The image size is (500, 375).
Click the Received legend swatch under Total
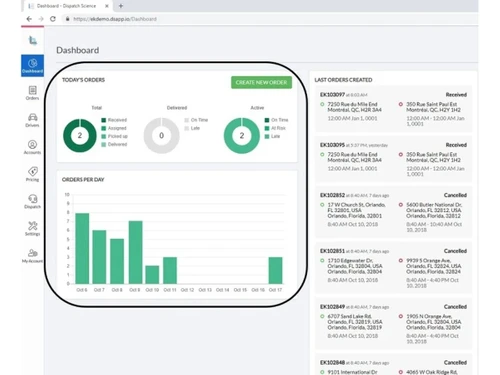point(104,120)
